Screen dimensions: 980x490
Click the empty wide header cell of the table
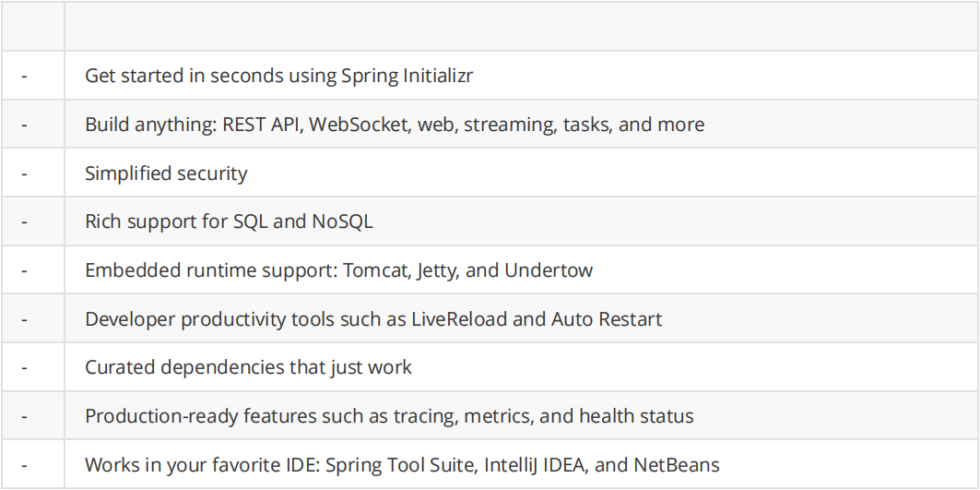pyautogui.click(x=521, y=26)
